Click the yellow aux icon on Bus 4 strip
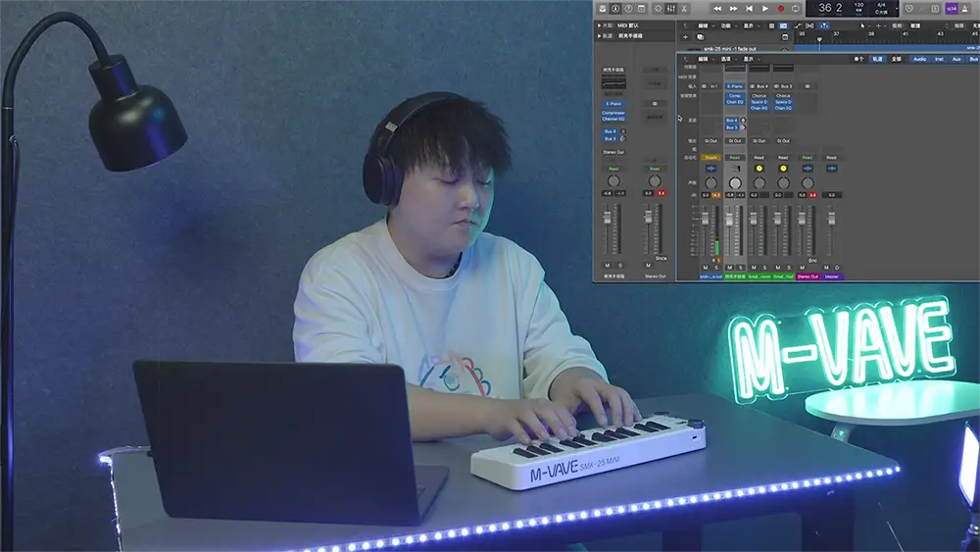Viewport: 980px width, 552px height. (x=759, y=169)
